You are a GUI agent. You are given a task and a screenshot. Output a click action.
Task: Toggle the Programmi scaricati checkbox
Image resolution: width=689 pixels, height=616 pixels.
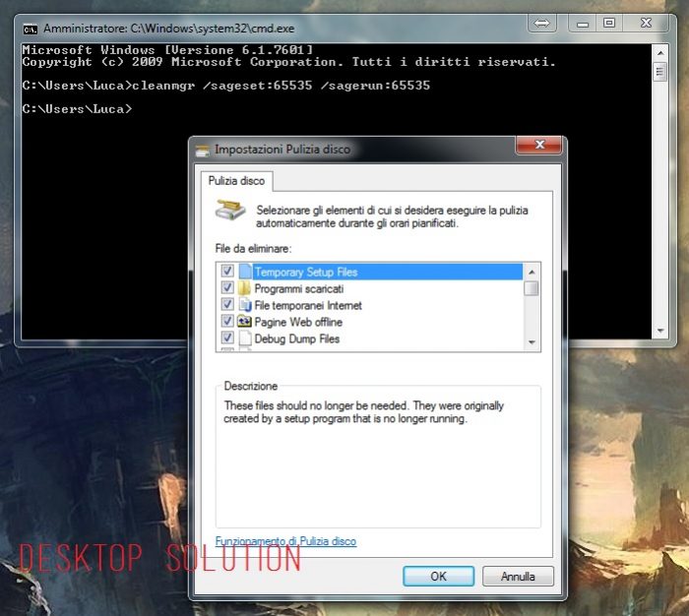227,287
